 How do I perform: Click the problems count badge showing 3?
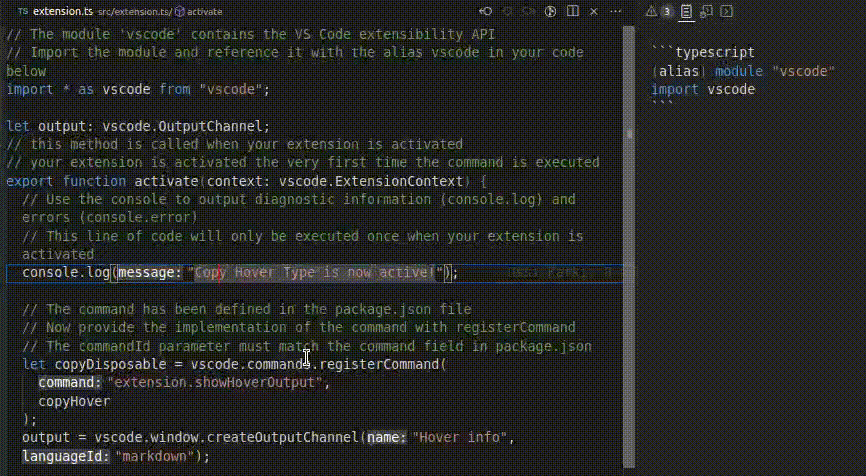tap(667, 11)
